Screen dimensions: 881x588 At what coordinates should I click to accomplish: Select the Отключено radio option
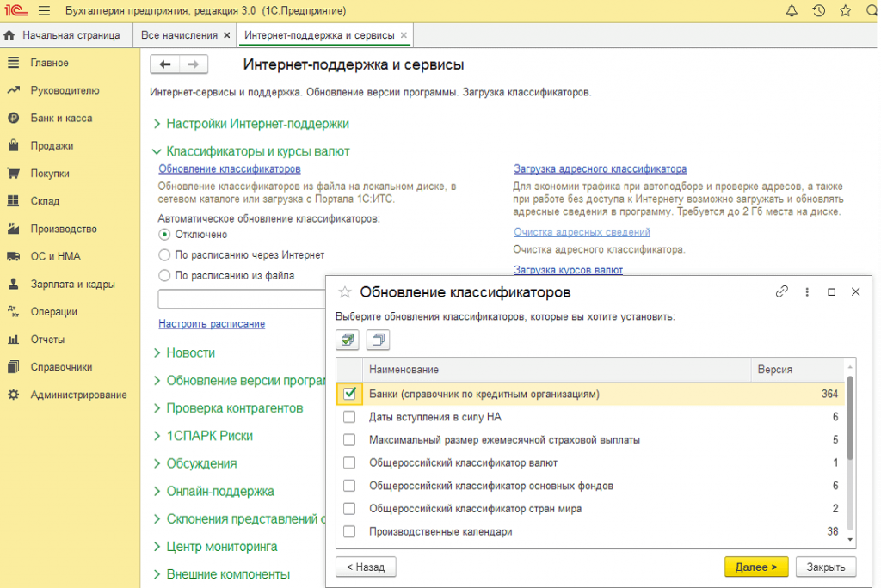[x=164, y=234]
